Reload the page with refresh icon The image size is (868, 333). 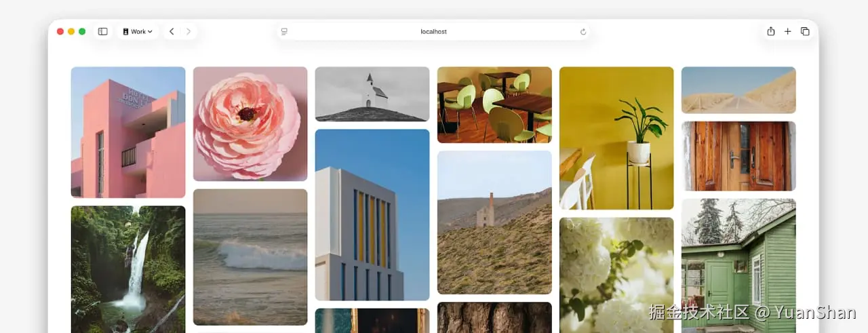pos(583,32)
